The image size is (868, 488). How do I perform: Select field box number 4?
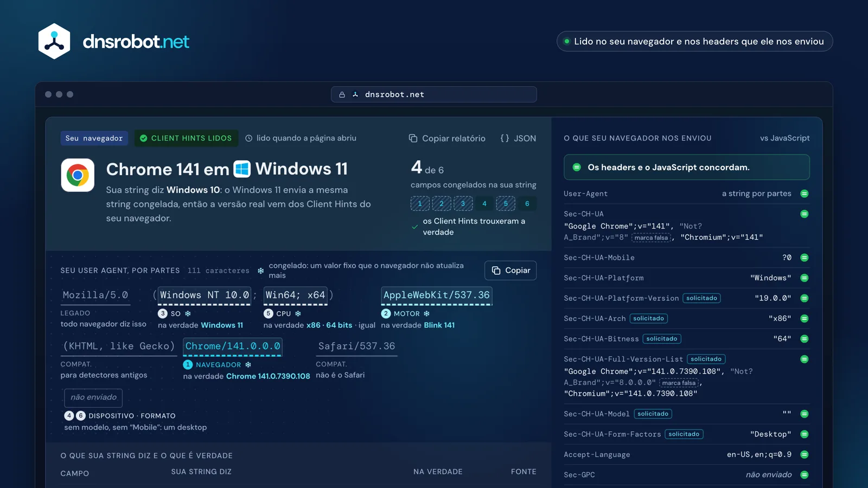pyautogui.click(x=484, y=203)
